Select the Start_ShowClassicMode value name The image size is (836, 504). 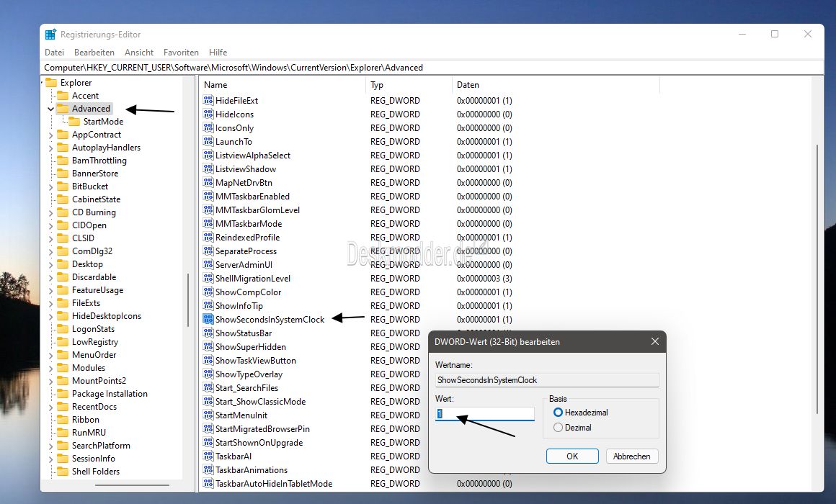click(x=261, y=402)
